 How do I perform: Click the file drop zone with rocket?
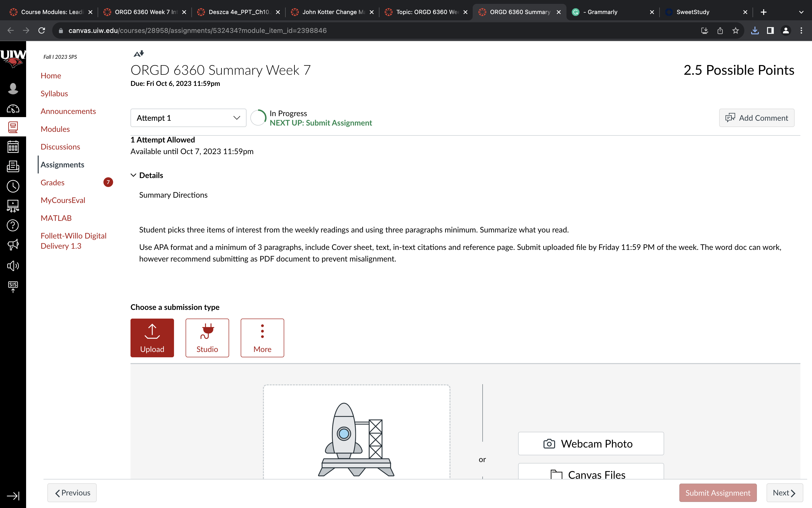[356, 432]
